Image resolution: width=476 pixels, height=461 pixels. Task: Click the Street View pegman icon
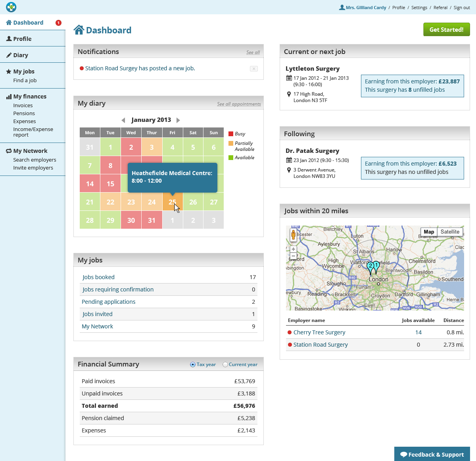(293, 235)
